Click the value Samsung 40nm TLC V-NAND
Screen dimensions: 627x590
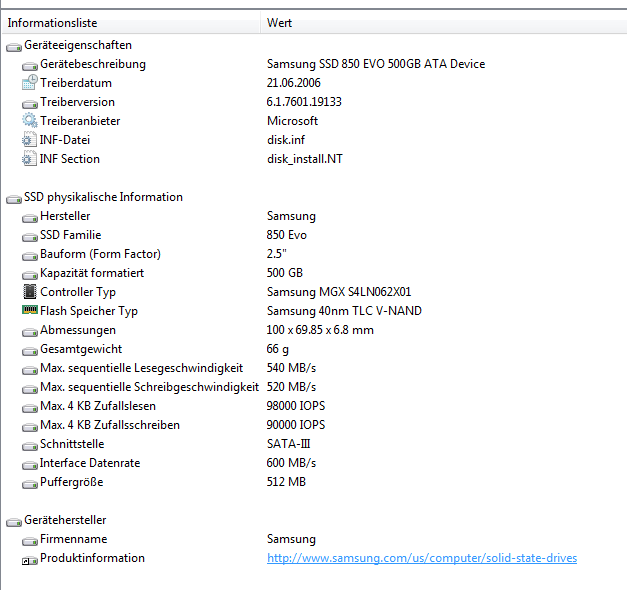pyautogui.click(x=344, y=311)
